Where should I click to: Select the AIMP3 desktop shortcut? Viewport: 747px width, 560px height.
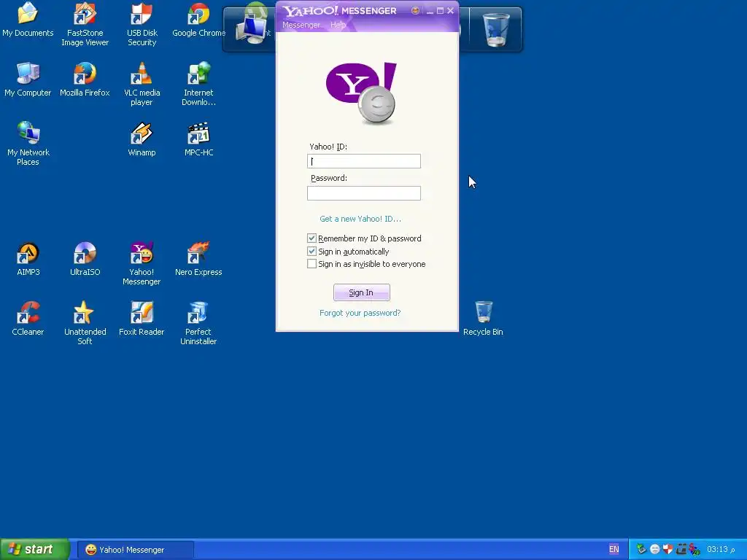point(28,259)
